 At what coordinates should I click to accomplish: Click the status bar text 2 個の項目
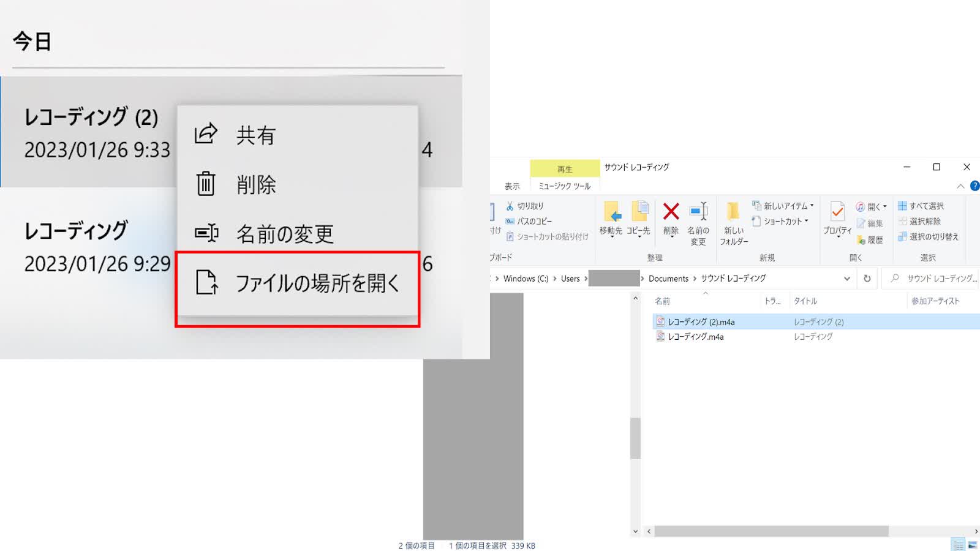pos(417,545)
